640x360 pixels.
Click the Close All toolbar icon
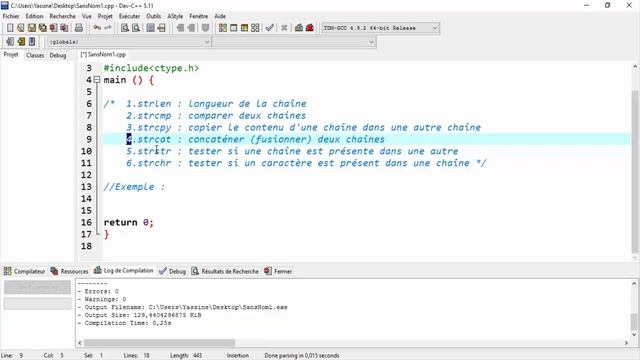(64, 28)
